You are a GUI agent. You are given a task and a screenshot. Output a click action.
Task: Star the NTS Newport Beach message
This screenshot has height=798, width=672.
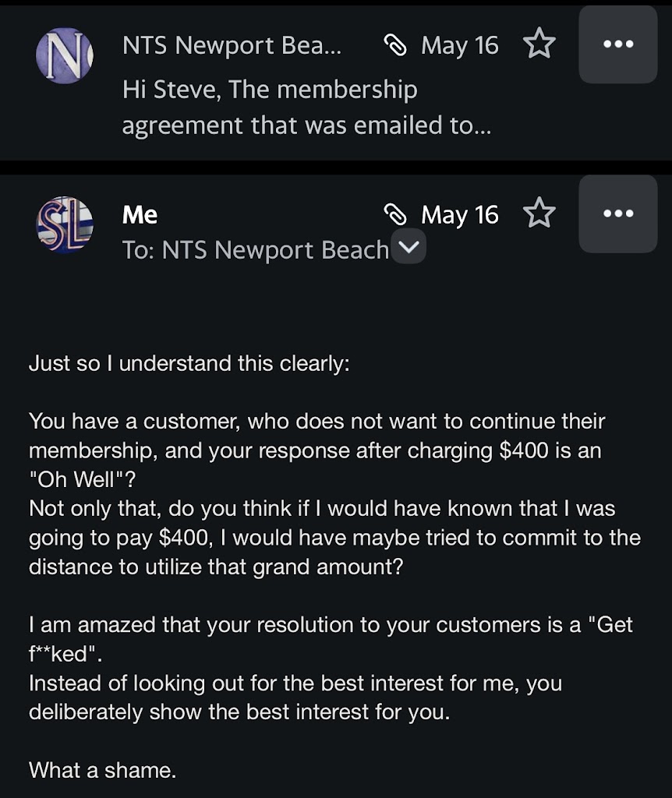[x=539, y=44]
